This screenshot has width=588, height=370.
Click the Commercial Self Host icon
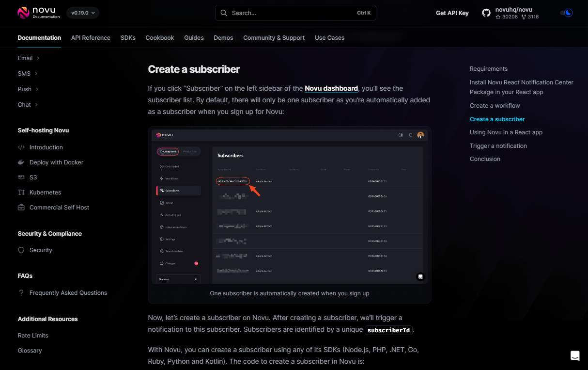point(21,207)
